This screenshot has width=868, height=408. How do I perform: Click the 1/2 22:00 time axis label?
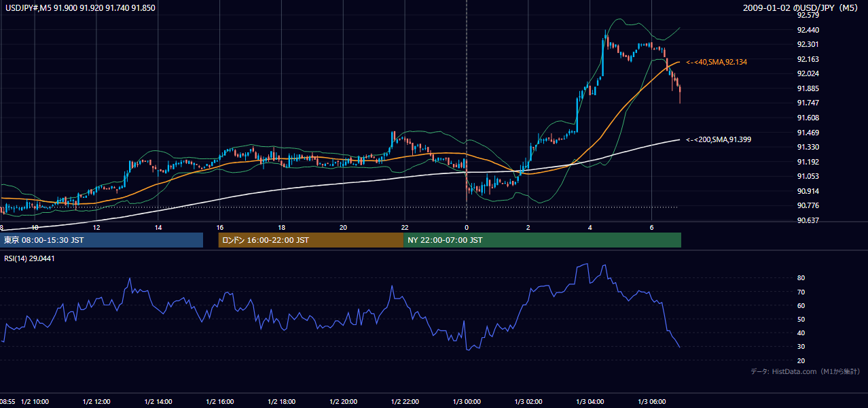[x=403, y=401]
